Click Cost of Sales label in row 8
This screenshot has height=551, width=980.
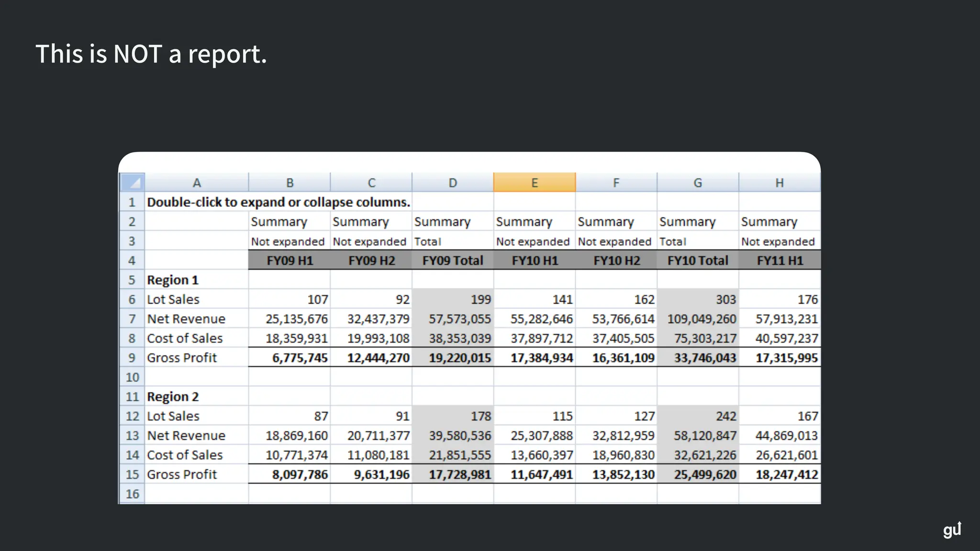[x=197, y=338]
